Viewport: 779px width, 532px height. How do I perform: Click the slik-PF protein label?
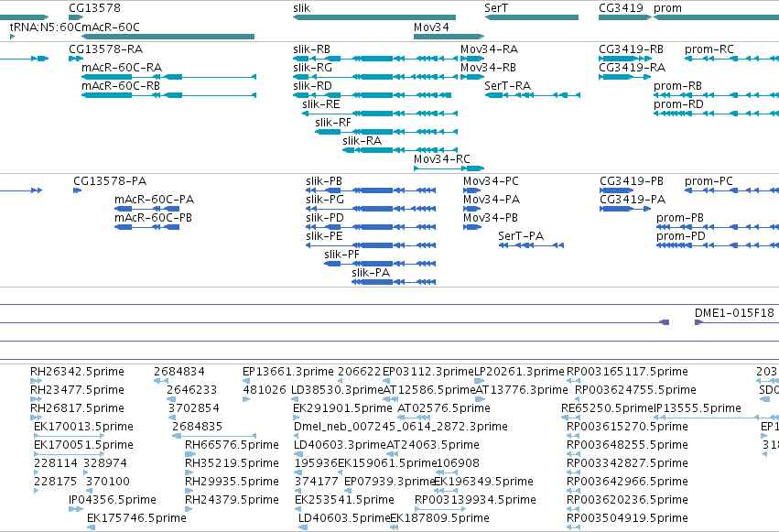point(341,255)
